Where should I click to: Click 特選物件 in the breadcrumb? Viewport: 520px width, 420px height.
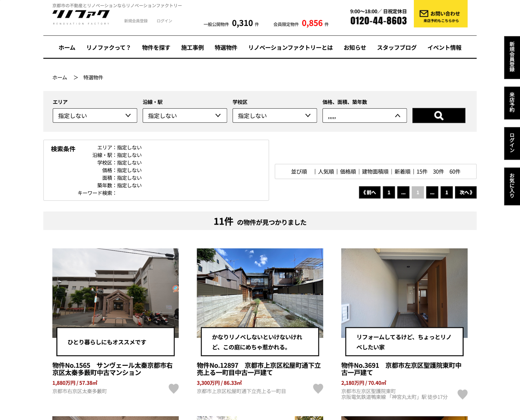point(93,77)
